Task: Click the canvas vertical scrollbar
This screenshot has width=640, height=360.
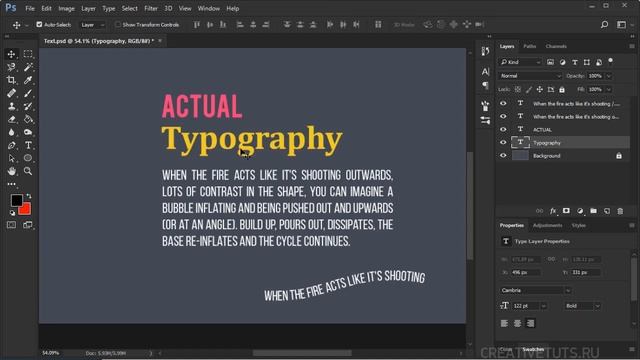Action: point(470,205)
